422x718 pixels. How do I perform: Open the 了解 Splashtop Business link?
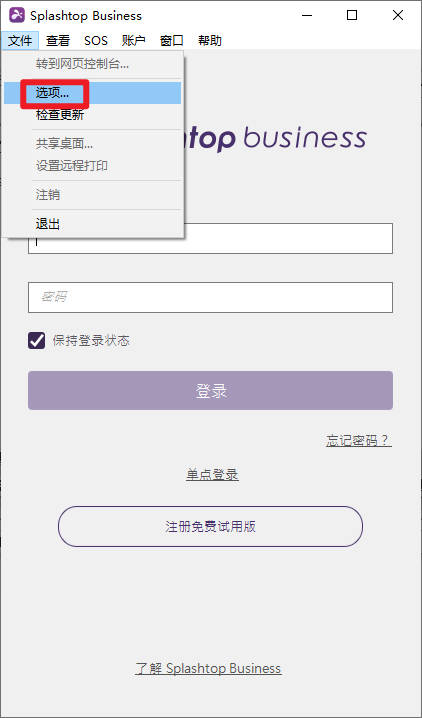click(x=208, y=669)
